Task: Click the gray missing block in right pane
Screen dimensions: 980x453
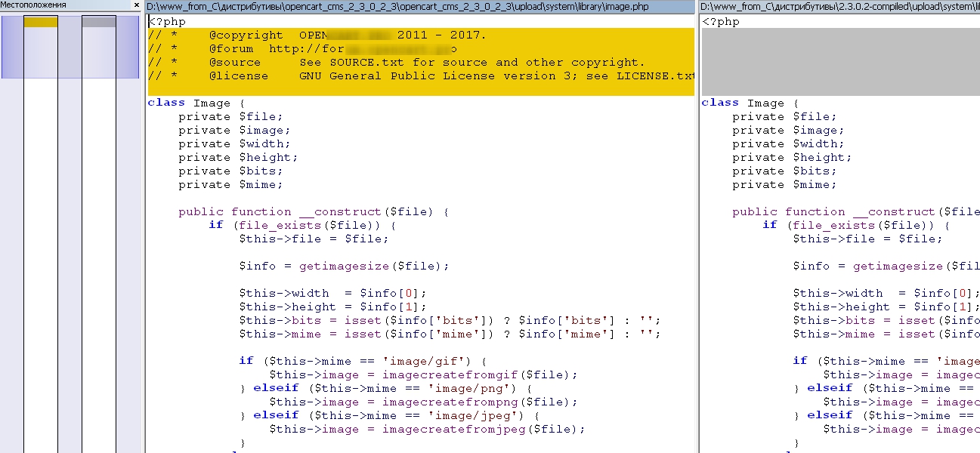Action: 839,62
